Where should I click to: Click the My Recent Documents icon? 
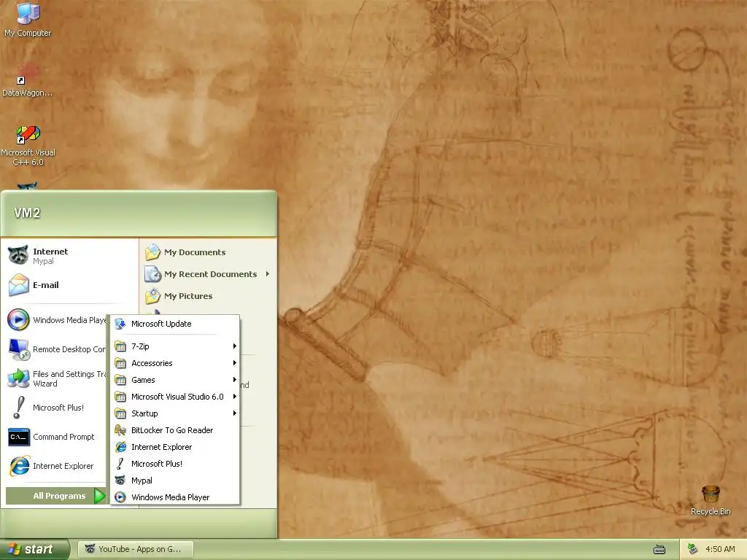(x=152, y=274)
